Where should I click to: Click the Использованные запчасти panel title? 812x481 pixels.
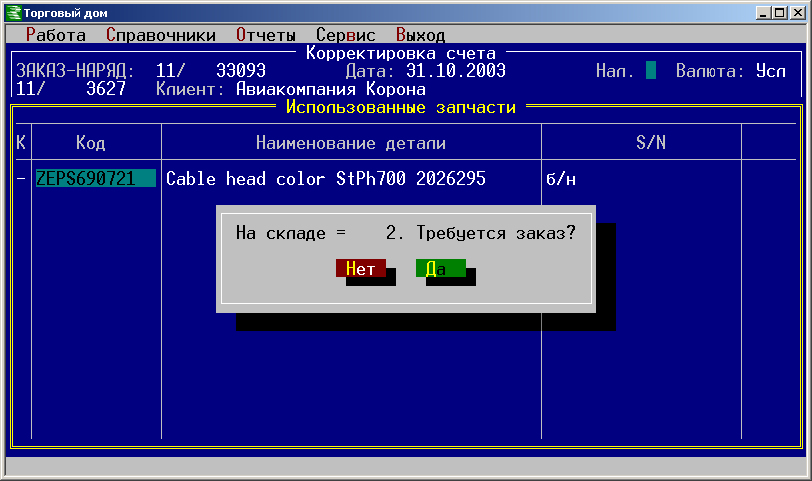pos(401,107)
